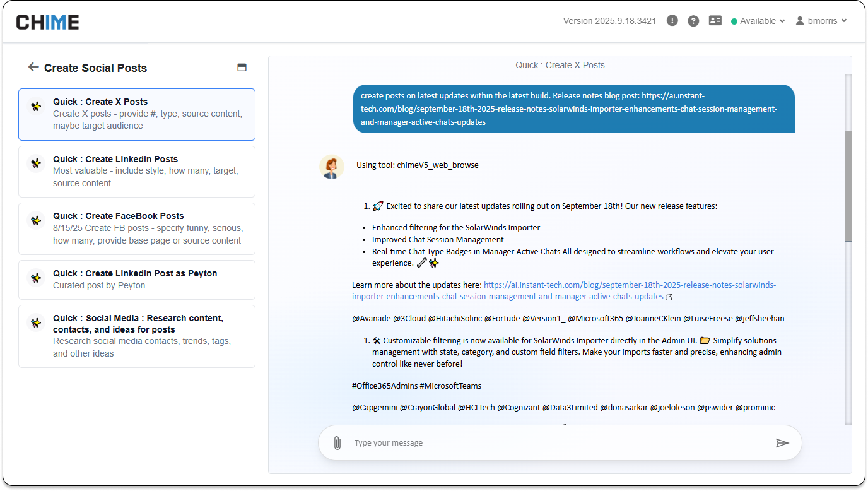Click the blue user message bubble
Viewport: 868px width, 491px height.
pos(574,109)
